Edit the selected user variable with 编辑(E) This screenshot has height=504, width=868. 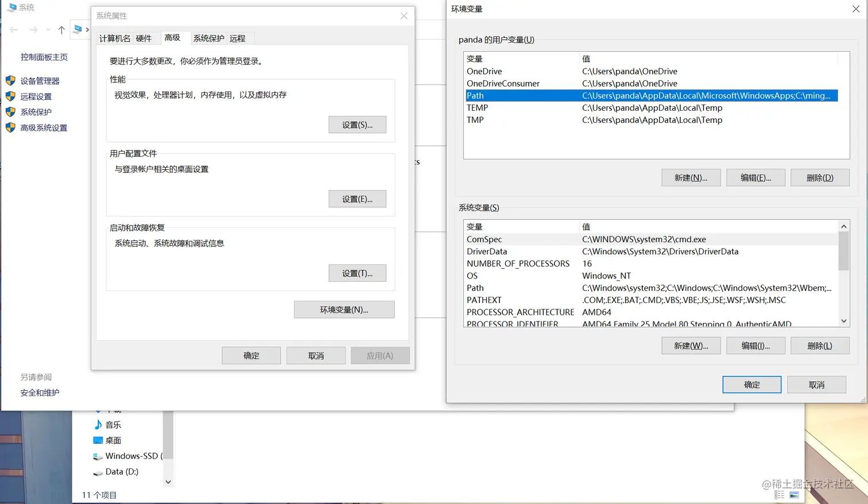(x=755, y=178)
